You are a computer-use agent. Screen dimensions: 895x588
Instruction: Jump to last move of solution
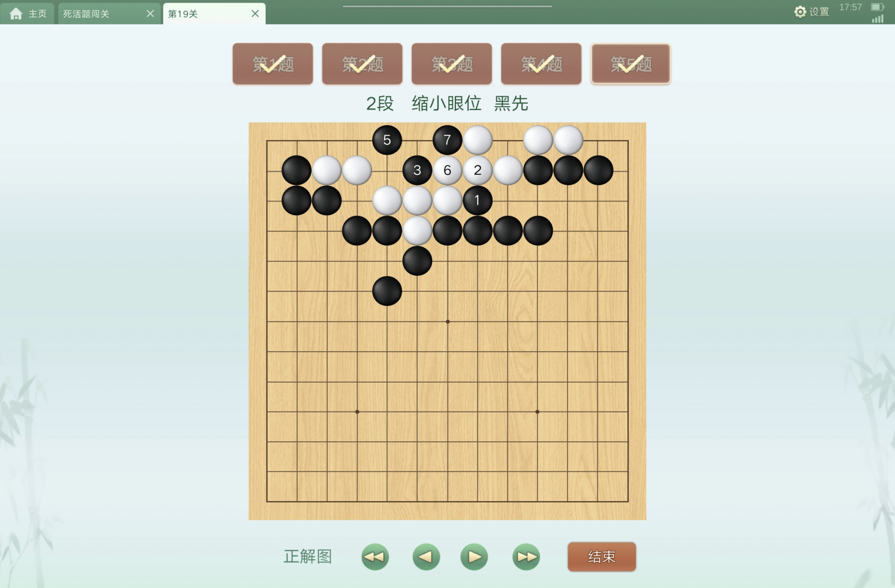(x=526, y=557)
